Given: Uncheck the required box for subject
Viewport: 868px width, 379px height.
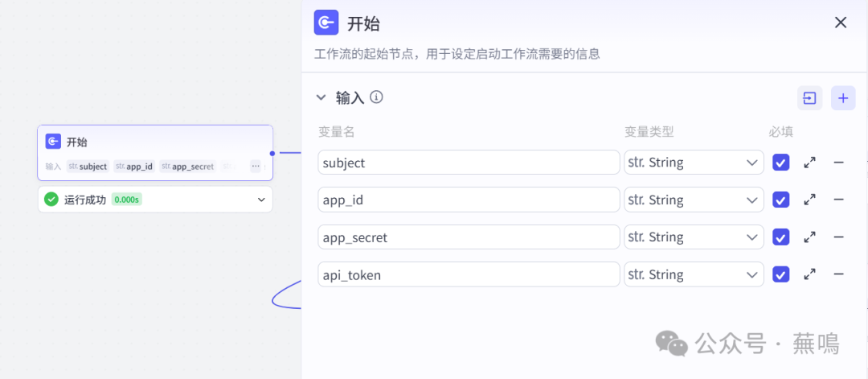Looking at the screenshot, I should 780,163.
